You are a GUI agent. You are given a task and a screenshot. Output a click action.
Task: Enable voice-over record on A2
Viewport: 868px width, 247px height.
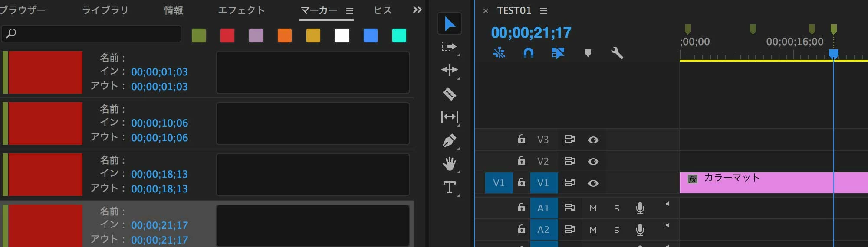coord(640,230)
